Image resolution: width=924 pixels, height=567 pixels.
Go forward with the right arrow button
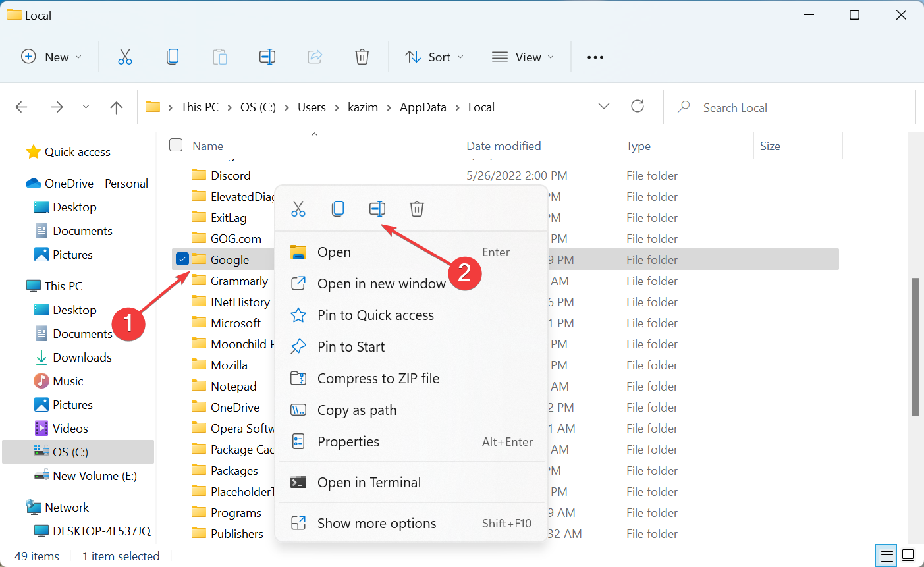click(57, 107)
